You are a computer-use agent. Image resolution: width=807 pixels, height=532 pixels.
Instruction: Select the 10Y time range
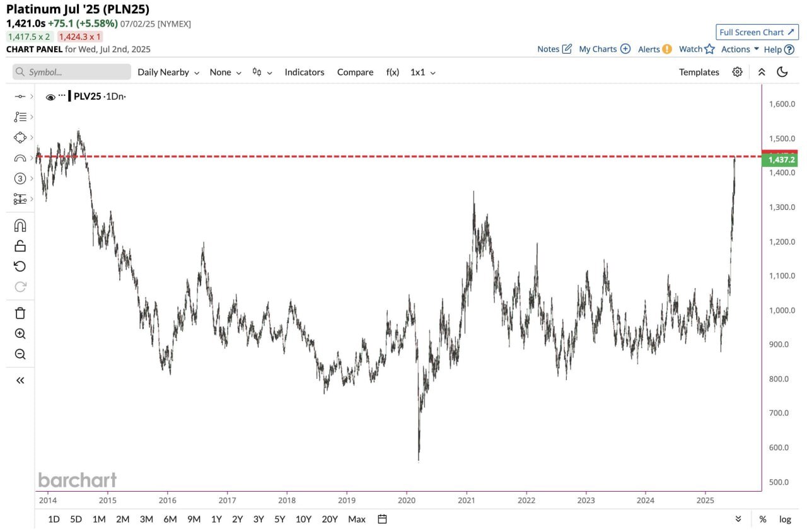pyautogui.click(x=304, y=519)
